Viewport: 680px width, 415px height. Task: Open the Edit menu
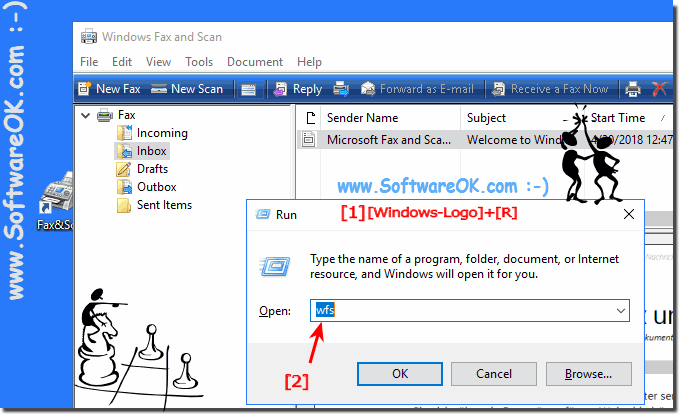(x=122, y=62)
